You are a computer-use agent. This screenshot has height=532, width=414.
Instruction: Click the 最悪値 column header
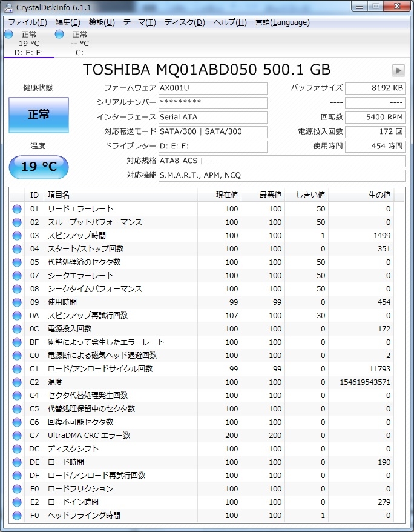coord(263,195)
